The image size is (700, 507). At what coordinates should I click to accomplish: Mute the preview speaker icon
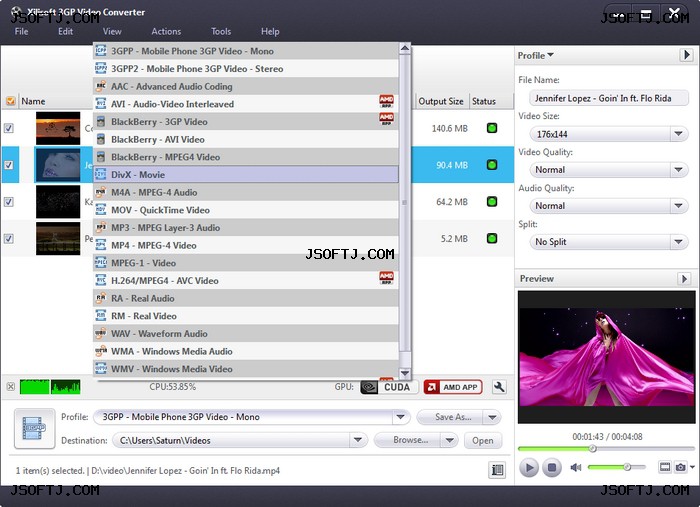tap(576, 467)
